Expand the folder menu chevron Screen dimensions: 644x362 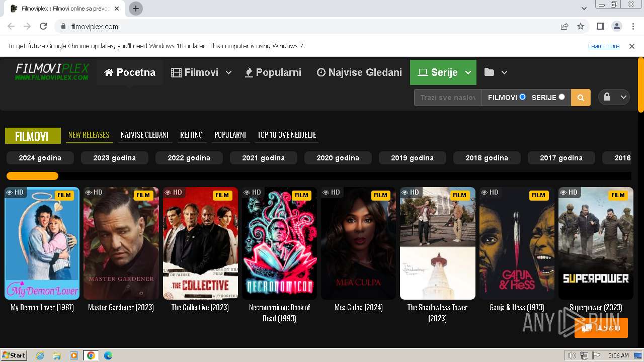click(x=504, y=72)
